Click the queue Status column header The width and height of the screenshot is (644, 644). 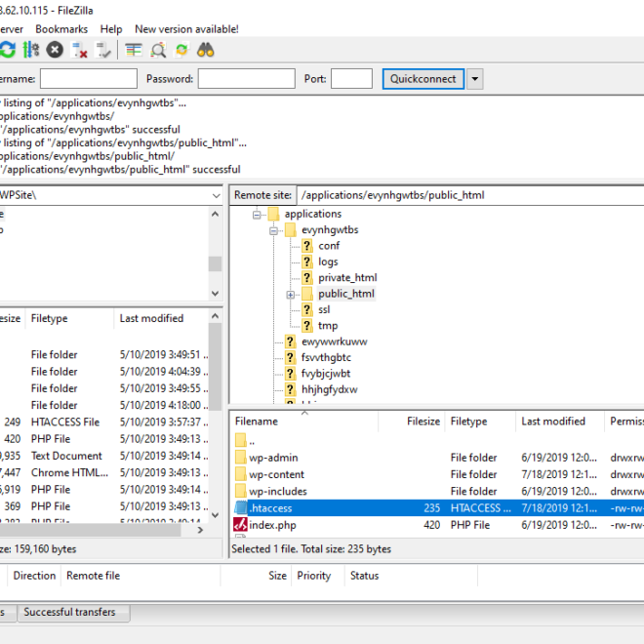coord(411,576)
